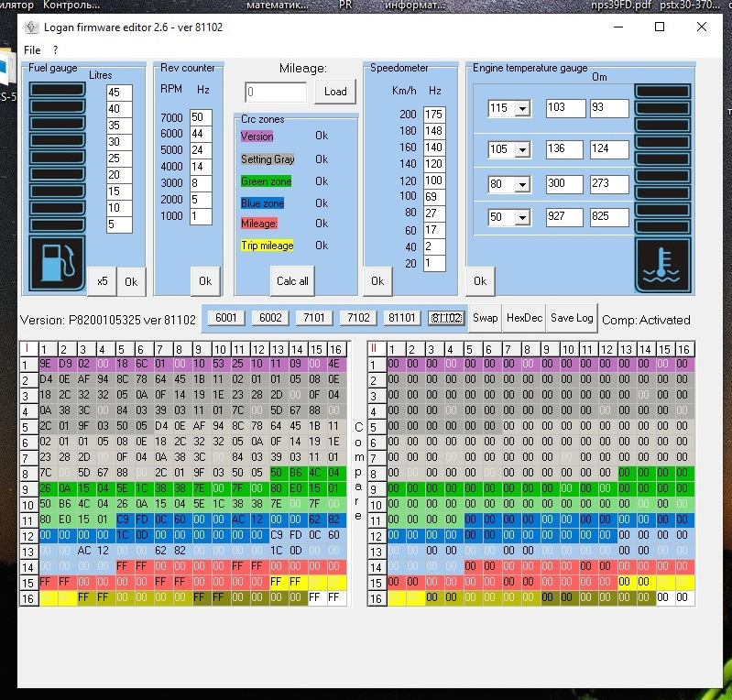Click column header 8 in table II
Image resolution: width=732 pixels, height=700 pixels.
528,349
